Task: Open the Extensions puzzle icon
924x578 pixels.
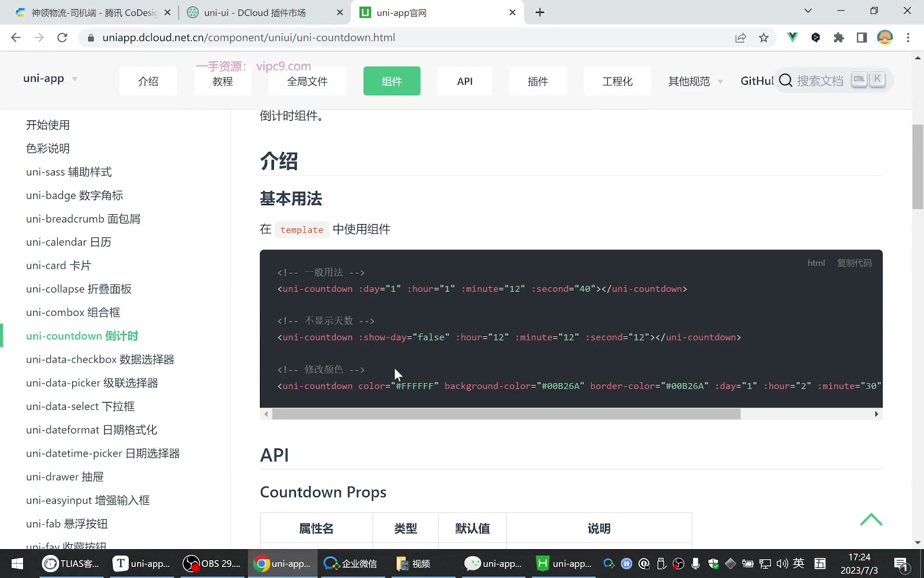Action: [x=838, y=38]
